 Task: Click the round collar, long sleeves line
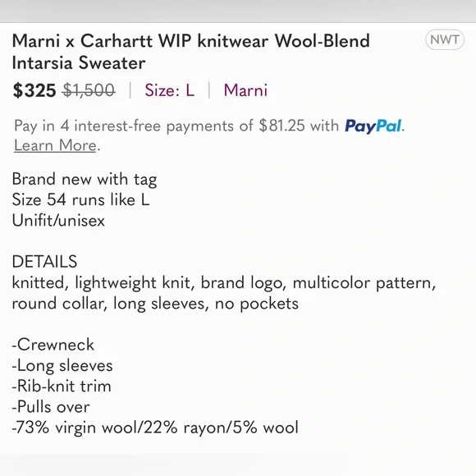tap(155, 304)
